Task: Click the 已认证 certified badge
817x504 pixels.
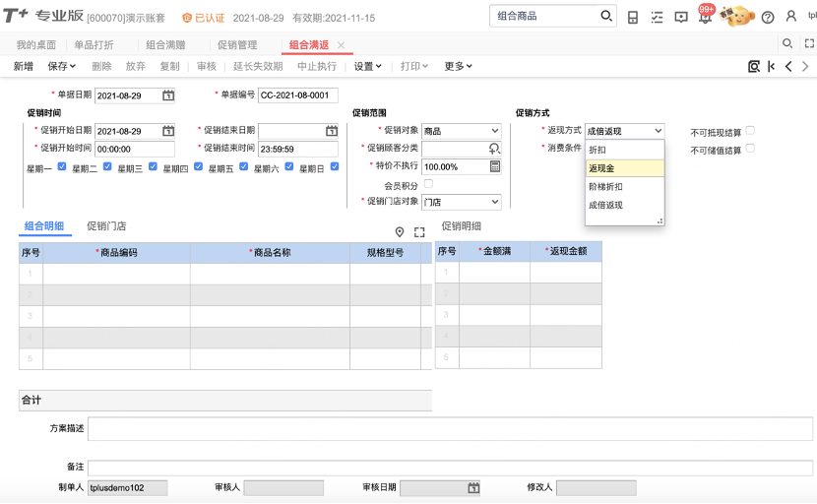Action: [x=203, y=18]
